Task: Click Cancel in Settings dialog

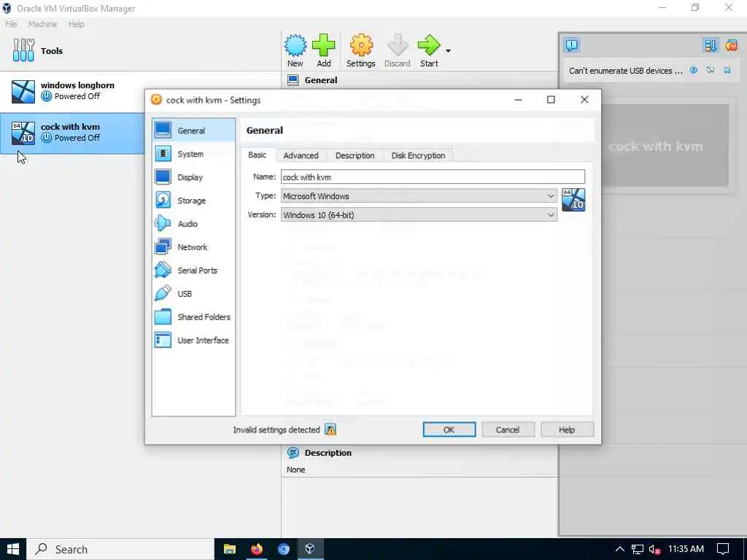Action: 508,429
